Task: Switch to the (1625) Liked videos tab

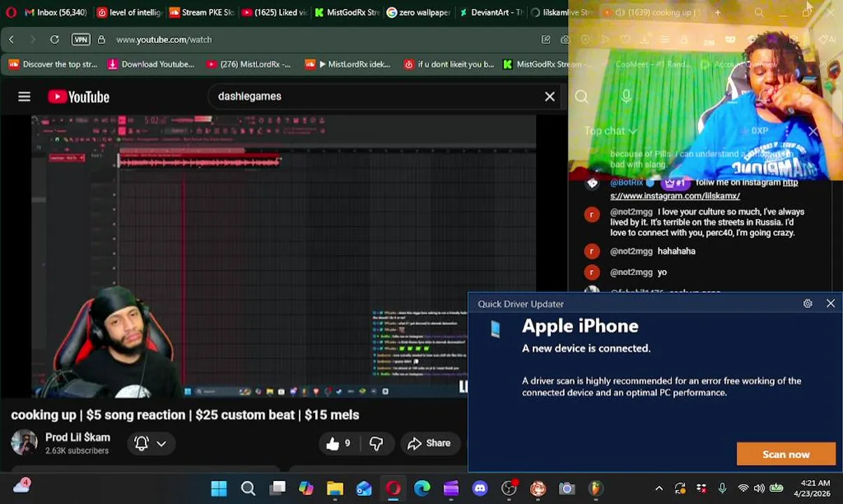Action: pos(274,12)
